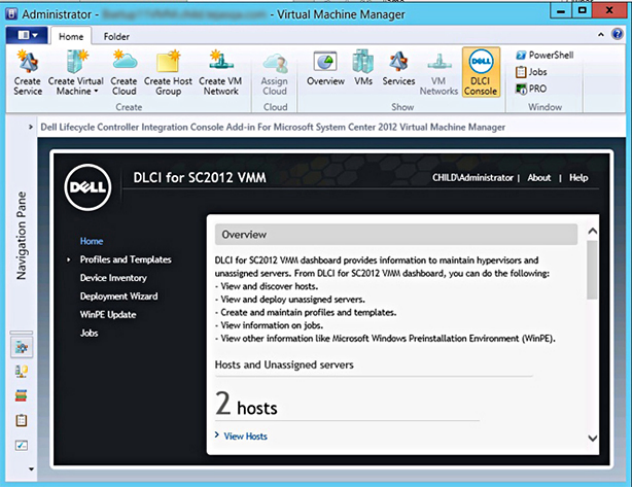Switch to the Folder ribbon tab
Viewport: 632px width, 487px height.
tap(116, 37)
